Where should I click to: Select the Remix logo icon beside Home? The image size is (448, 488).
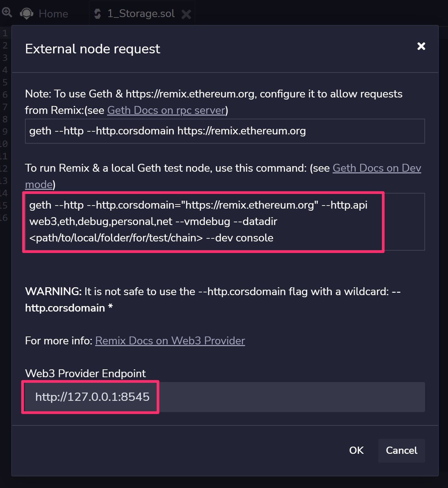click(26, 14)
